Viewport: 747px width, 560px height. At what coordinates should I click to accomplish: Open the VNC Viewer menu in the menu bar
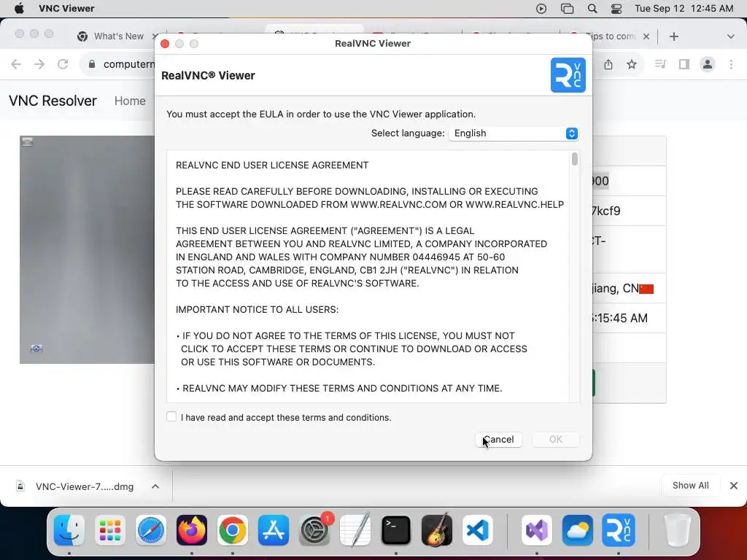[66, 9]
